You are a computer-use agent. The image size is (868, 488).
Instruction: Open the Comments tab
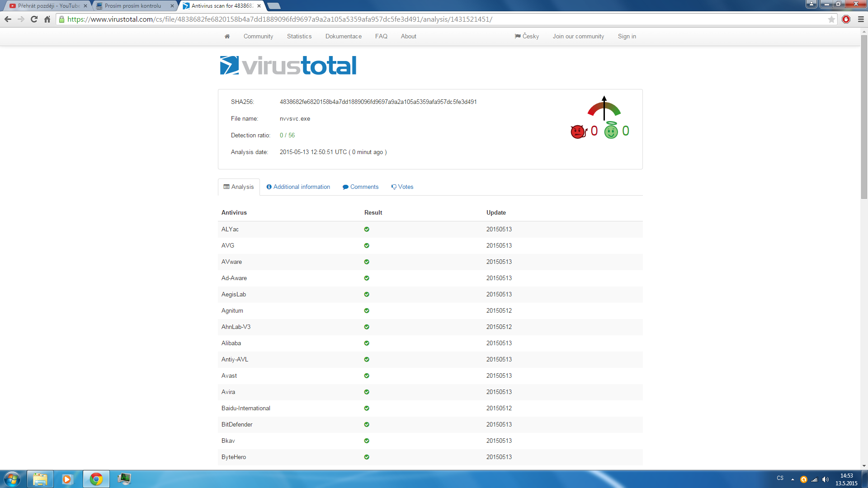coord(361,187)
